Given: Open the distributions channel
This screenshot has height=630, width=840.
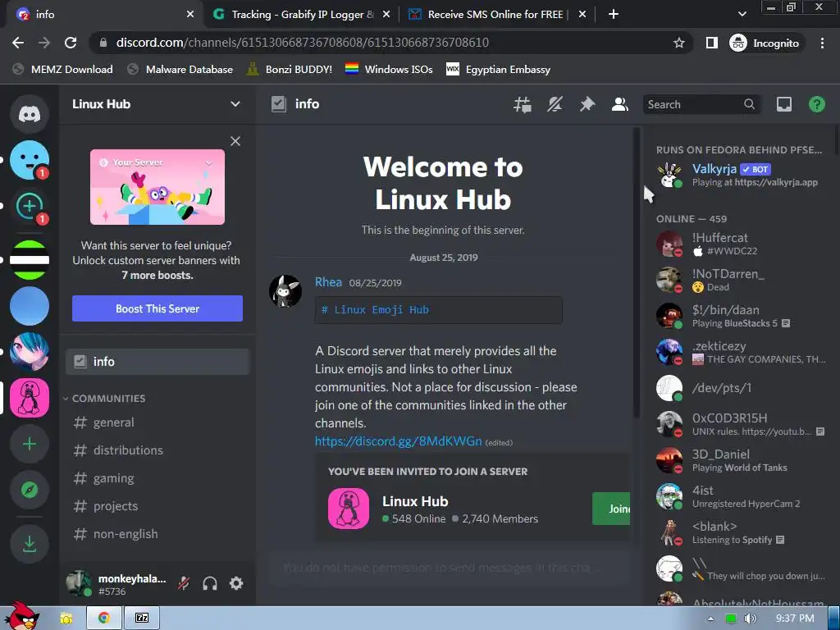Looking at the screenshot, I should coord(157,450).
